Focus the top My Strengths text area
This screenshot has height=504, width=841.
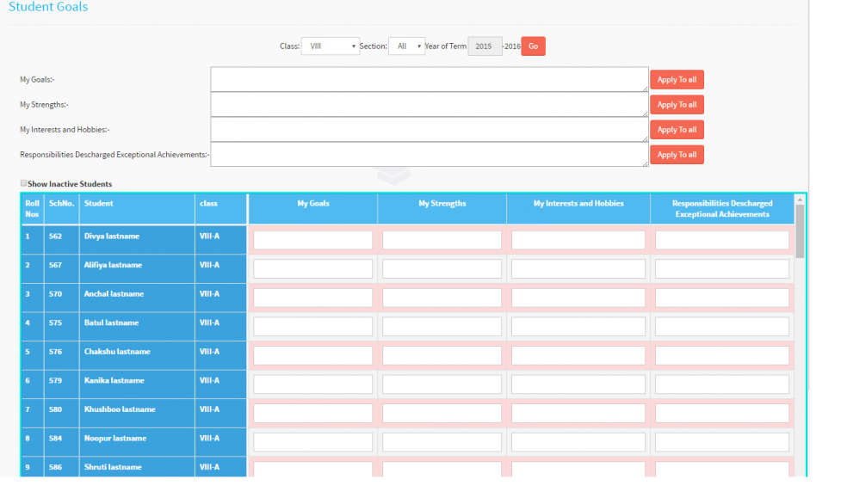[429, 104]
